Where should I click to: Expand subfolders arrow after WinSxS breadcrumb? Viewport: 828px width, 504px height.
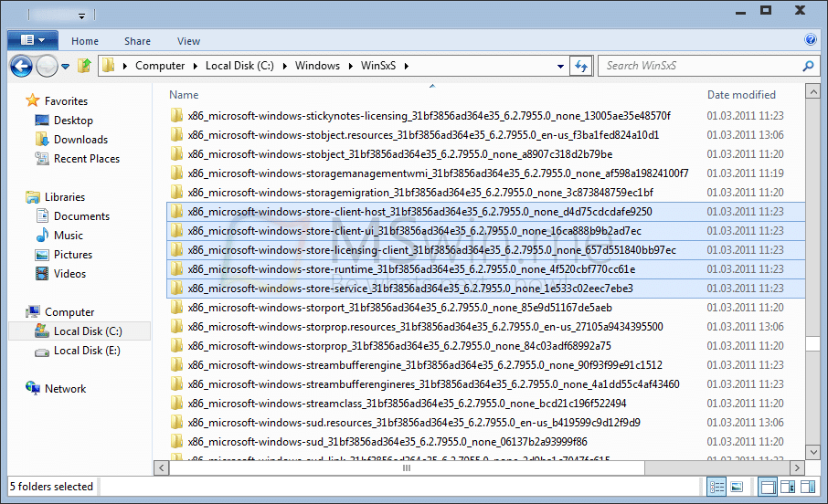(407, 66)
